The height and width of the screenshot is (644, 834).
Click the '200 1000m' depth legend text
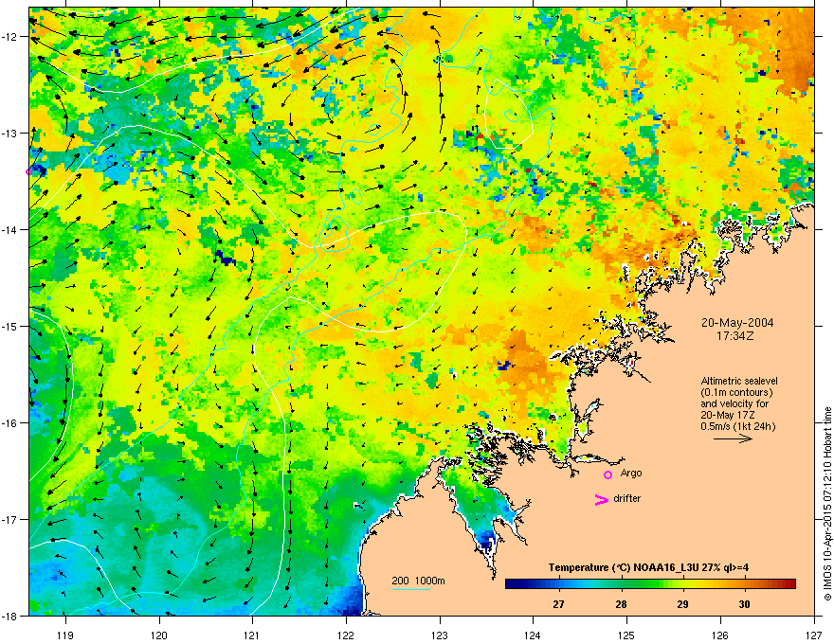pyautogui.click(x=418, y=581)
